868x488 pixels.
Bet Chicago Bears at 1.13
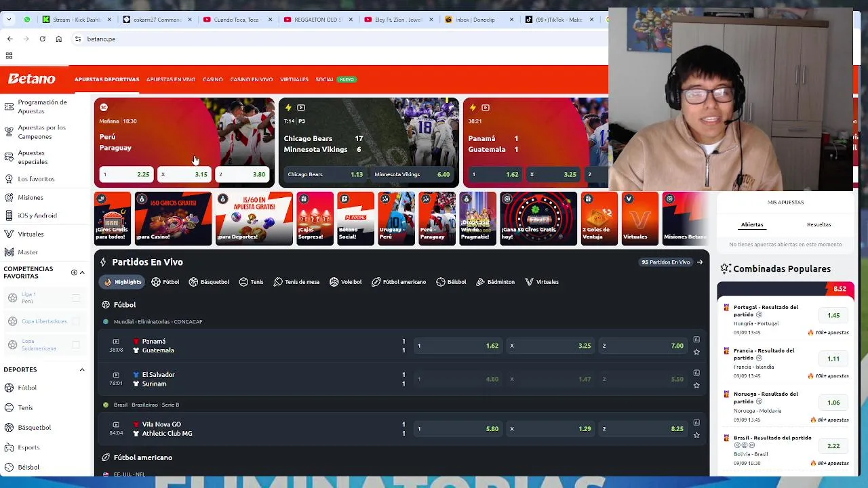point(325,175)
